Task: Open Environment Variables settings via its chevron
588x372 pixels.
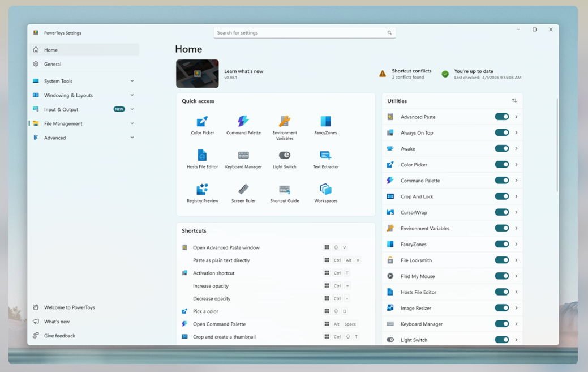Action: coord(516,228)
